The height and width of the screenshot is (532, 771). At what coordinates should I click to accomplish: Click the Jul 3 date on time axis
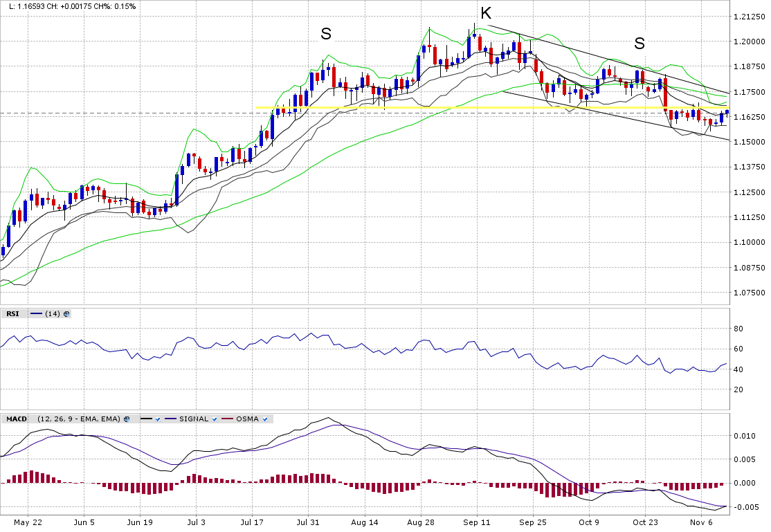[x=197, y=523]
